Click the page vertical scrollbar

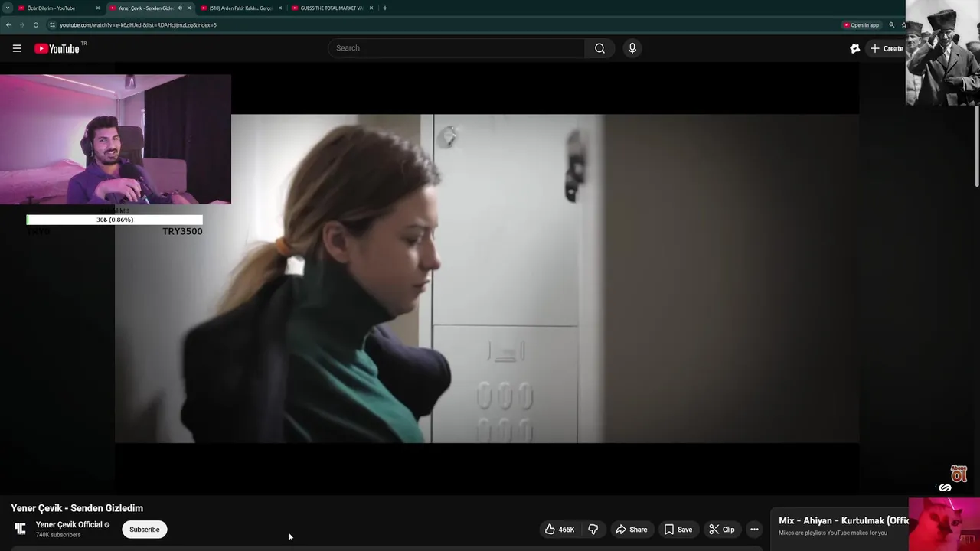click(977, 145)
